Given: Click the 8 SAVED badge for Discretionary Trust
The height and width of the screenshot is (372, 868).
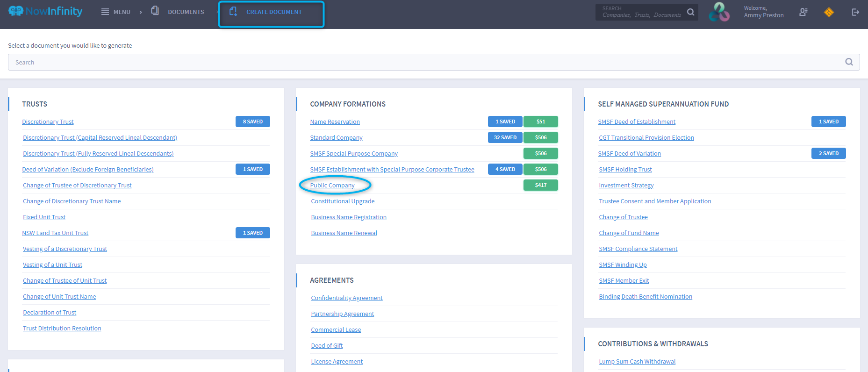Looking at the screenshot, I should 253,122.
